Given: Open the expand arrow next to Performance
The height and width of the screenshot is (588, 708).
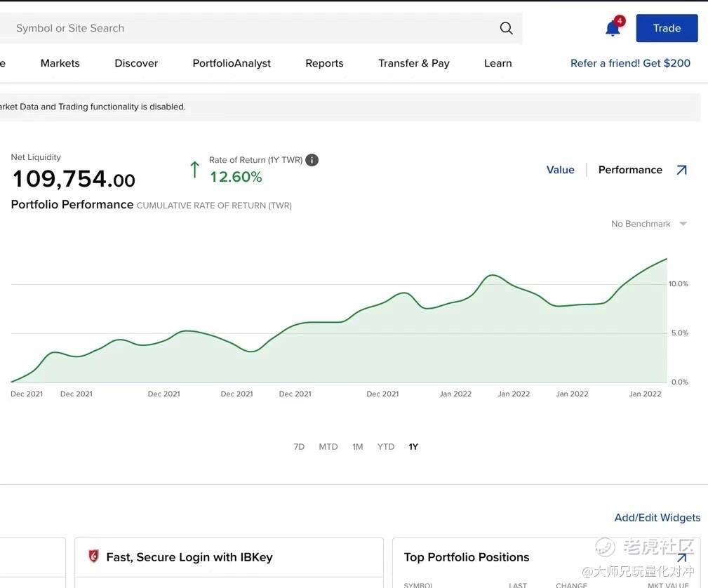Looking at the screenshot, I should pos(681,170).
